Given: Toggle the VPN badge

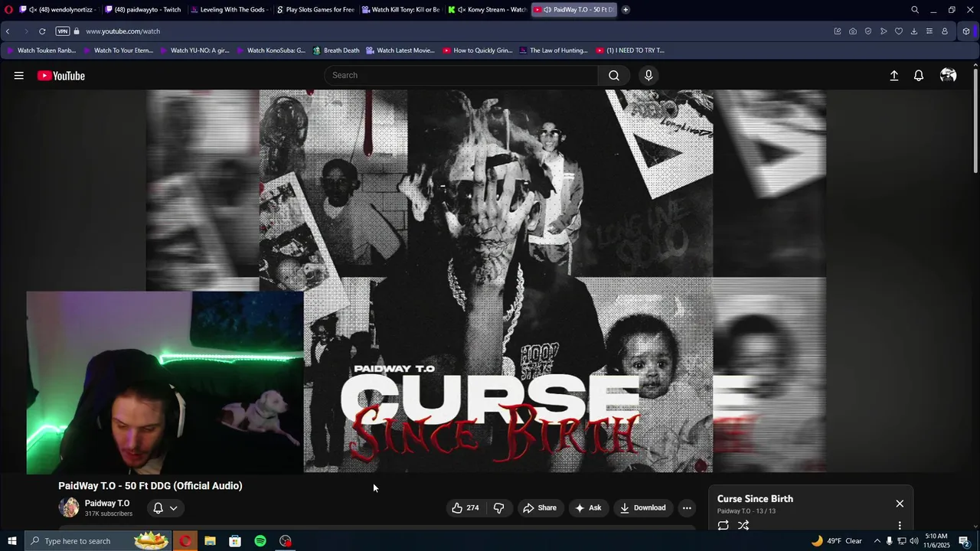Looking at the screenshot, I should pos(63,31).
